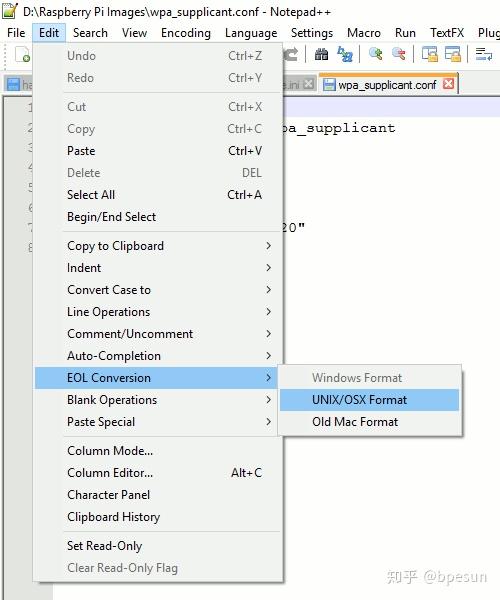The width and height of the screenshot is (500, 600).
Task: Toggle the Word Wrap toolbar icon
Action: 484,54
